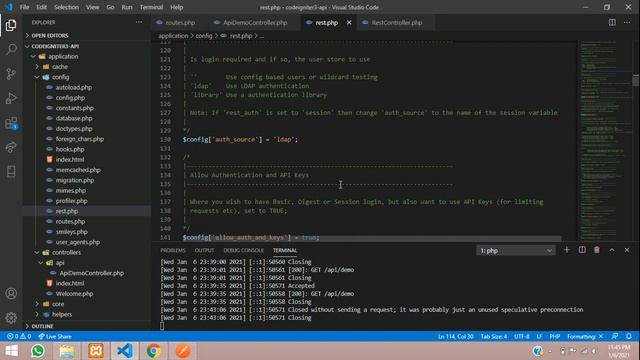Image resolution: width=640 pixels, height=360 pixels.
Task: Open the File menu
Action: [x=24, y=7]
